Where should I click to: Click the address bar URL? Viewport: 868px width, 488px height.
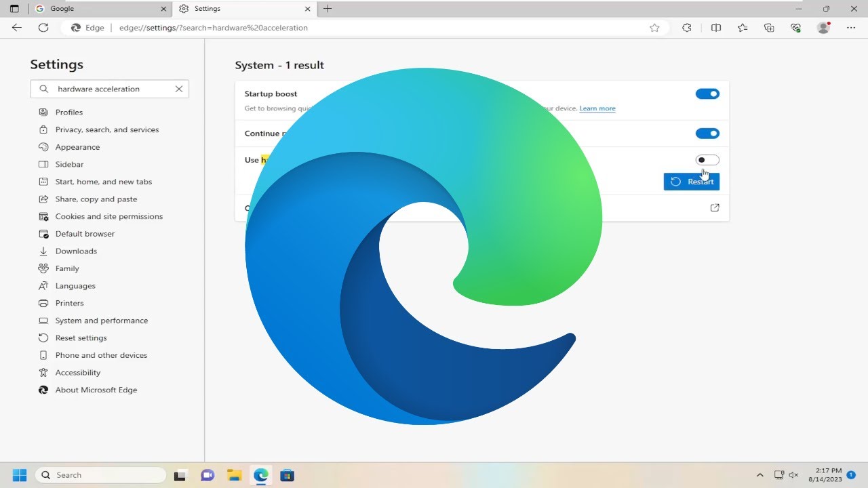[x=214, y=28]
